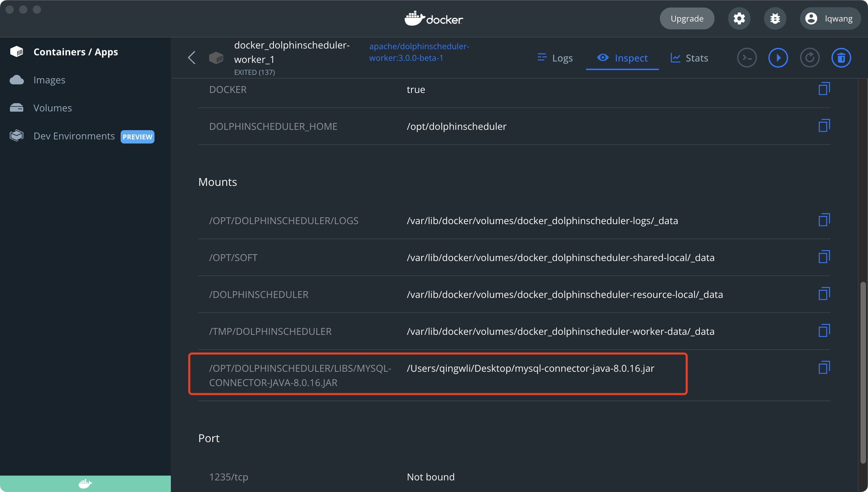The width and height of the screenshot is (868, 492).
Task: Open the settings gear icon
Action: (739, 18)
